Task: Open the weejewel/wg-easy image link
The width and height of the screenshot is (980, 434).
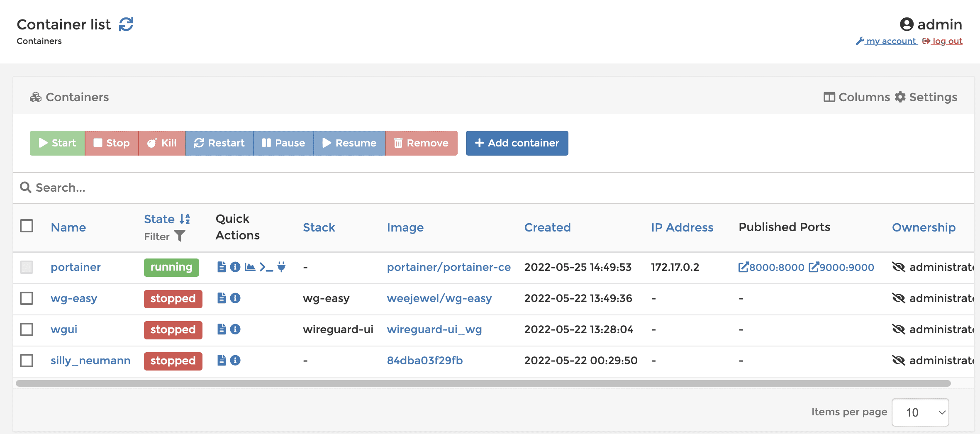Action: click(x=439, y=298)
